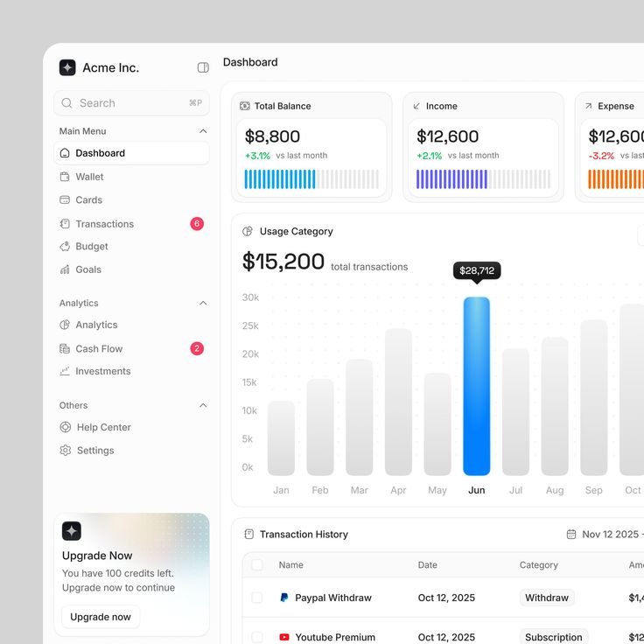Viewport: 644px width, 644px height.
Task: Click the Investments trend icon
Action: point(65,371)
